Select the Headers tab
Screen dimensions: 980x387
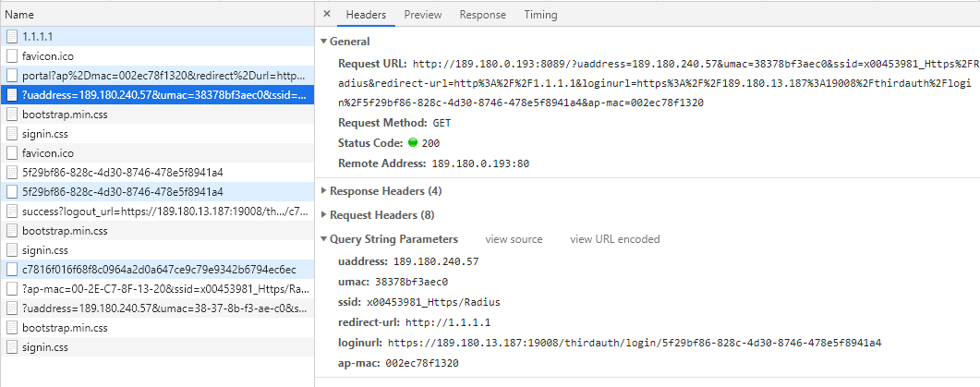coord(366,15)
